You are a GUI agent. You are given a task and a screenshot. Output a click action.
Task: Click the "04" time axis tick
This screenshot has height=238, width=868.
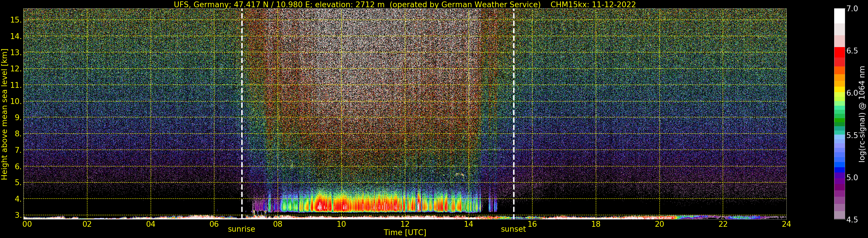pyautogui.click(x=151, y=224)
